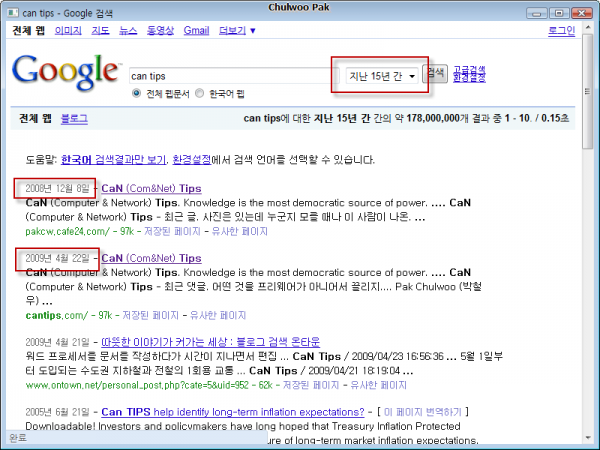Open the 이미지 tab link
The width and height of the screenshot is (600, 450).
tap(68, 30)
